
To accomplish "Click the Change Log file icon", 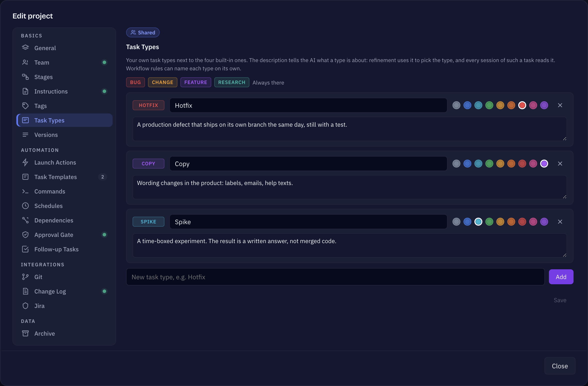I will [25, 291].
